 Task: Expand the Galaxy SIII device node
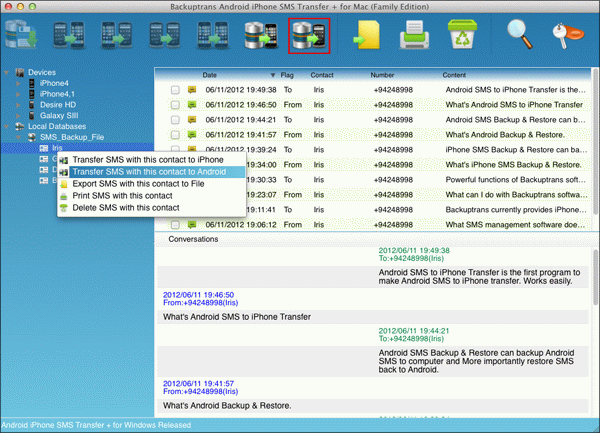pos(18,115)
